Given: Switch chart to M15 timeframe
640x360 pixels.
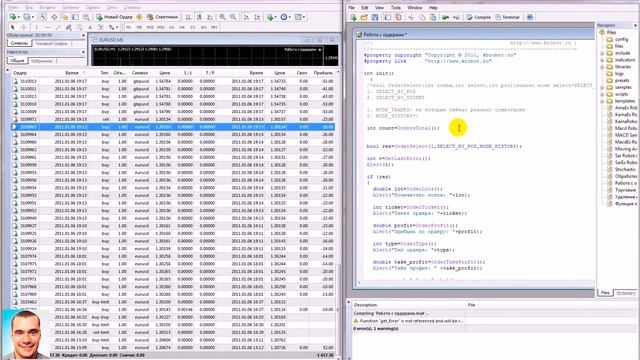Looking at the screenshot, I should tap(150, 27).
